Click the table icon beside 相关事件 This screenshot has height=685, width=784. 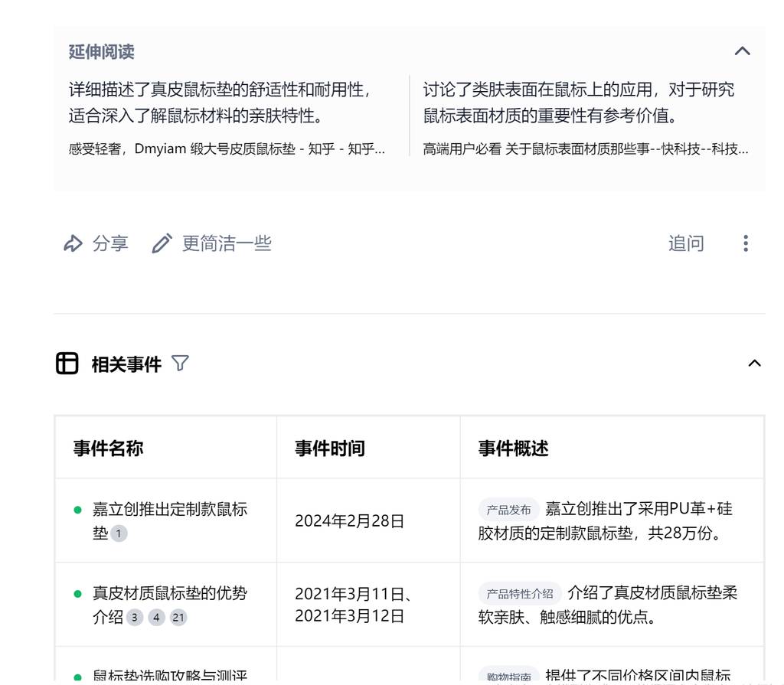click(x=67, y=364)
